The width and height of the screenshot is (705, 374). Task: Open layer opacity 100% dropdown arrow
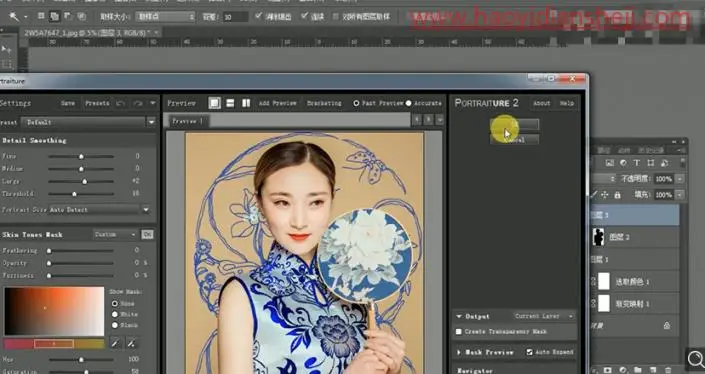tap(680, 179)
